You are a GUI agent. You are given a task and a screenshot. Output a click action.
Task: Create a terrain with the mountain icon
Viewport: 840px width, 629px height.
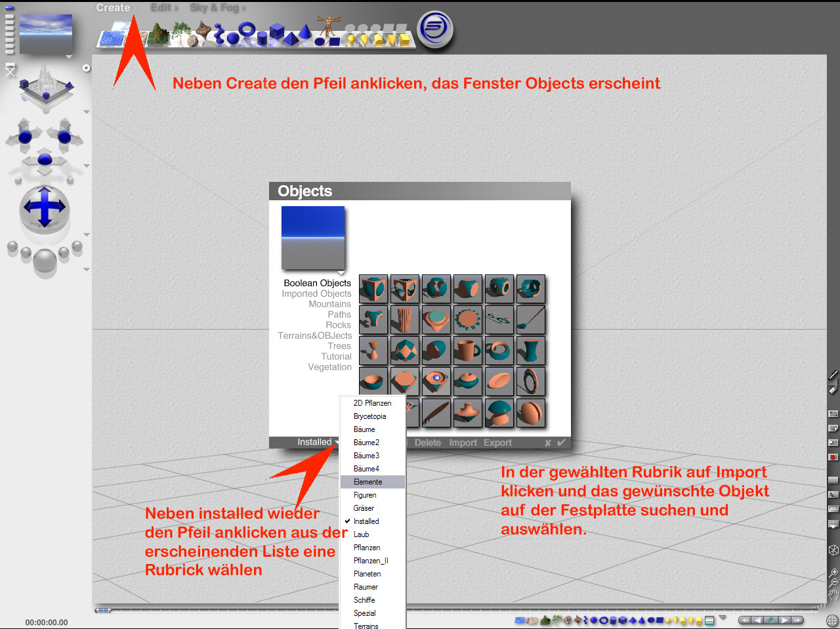point(158,34)
